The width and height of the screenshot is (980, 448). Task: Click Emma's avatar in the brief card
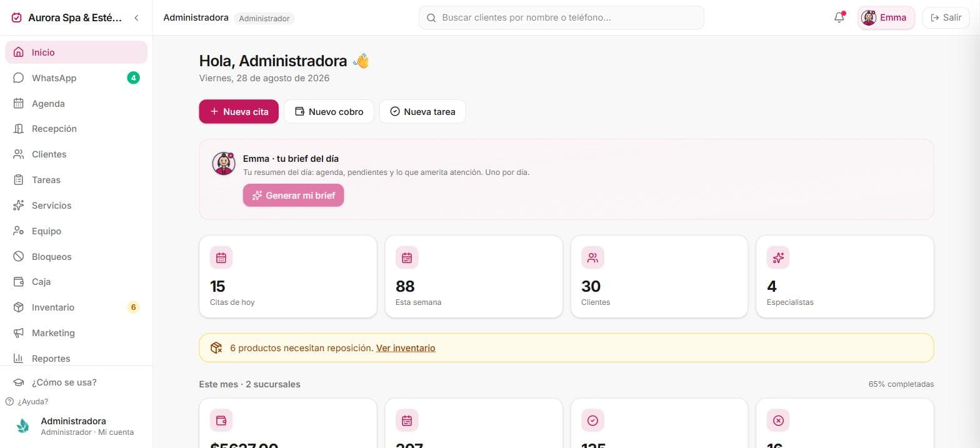tap(223, 164)
